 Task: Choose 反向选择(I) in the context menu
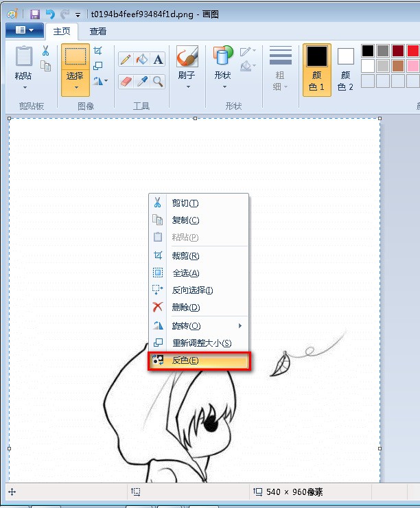(198, 290)
